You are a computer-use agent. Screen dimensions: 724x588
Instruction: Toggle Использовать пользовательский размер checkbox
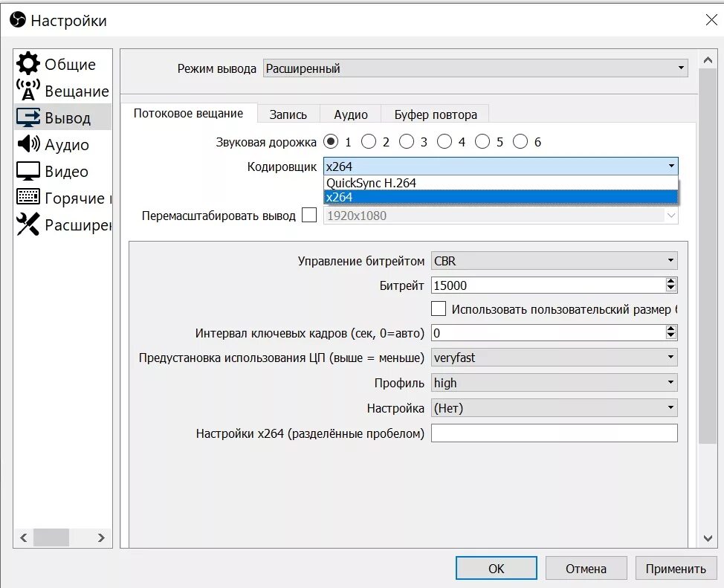point(438,308)
